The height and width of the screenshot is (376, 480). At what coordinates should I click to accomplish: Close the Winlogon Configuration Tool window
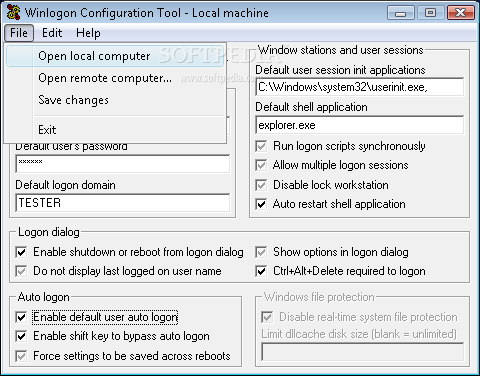(461, 13)
